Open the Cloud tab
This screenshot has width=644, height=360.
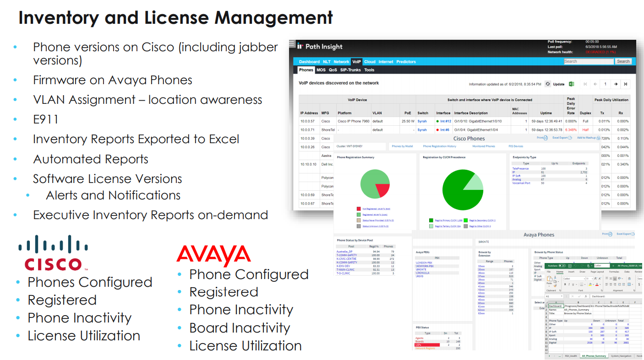(370, 62)
